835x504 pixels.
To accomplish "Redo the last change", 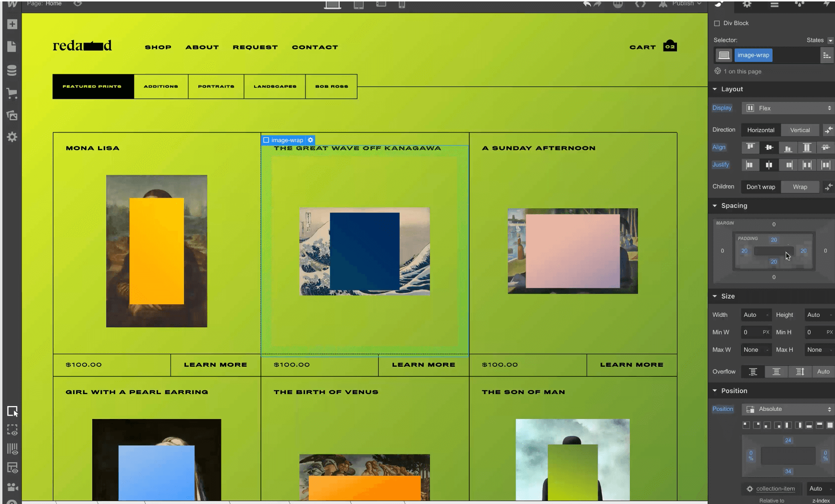I will point(598,4).
